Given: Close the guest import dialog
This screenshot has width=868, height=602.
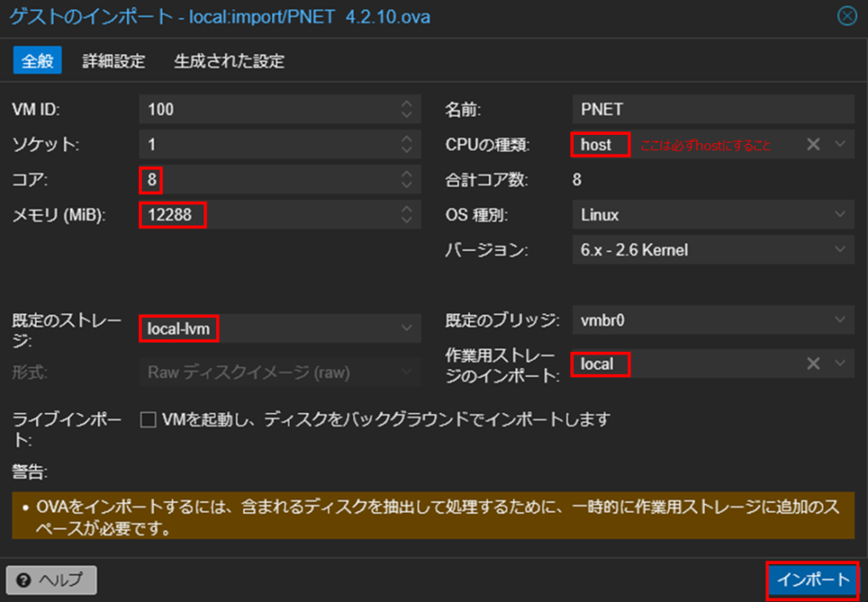Looking at the screenshot, I should point(847,16).
